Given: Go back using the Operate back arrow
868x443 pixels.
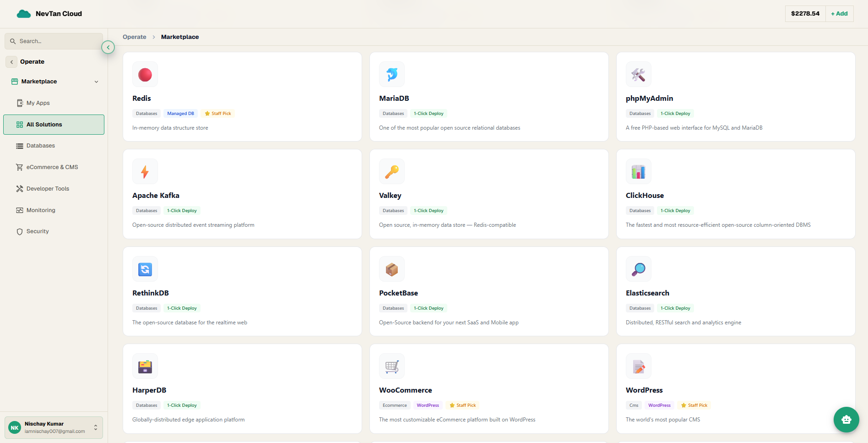Looking at the screenshot, I should coord(11,62).
